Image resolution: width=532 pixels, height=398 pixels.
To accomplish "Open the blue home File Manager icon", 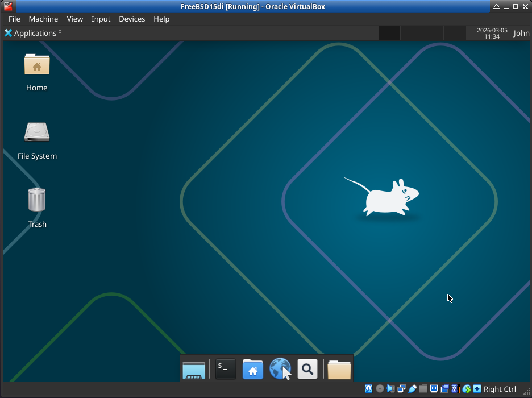I will point(253,369).
